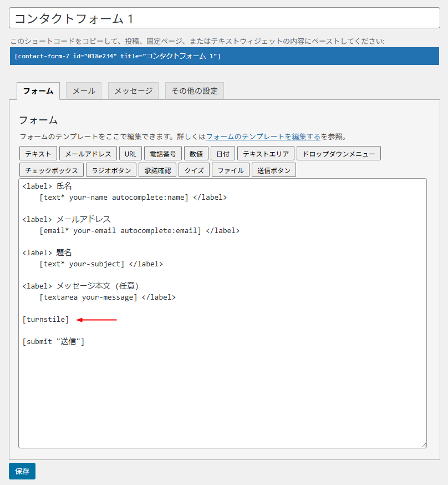Insert a 数値 field tag
448x485 pixels.
click(x=196, y=153)
